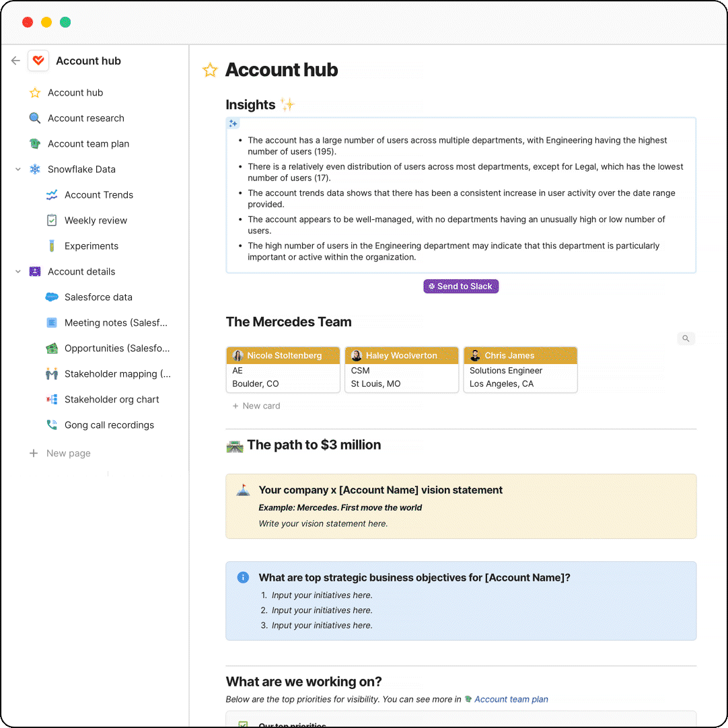This screenshot has width=728, height=728.
Task: Follow the Account team plan link
Action: 511,699
